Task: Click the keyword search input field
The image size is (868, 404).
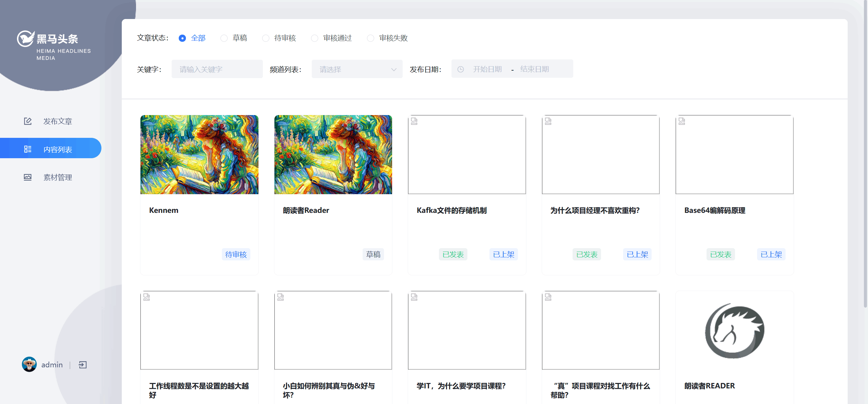Action: [217, 69]
